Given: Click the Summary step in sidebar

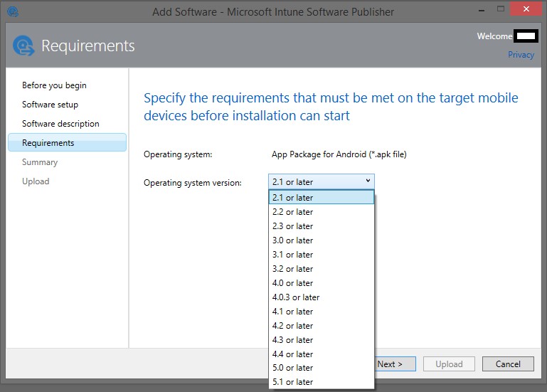Looking at the screenshot, I should pos(40,162).
